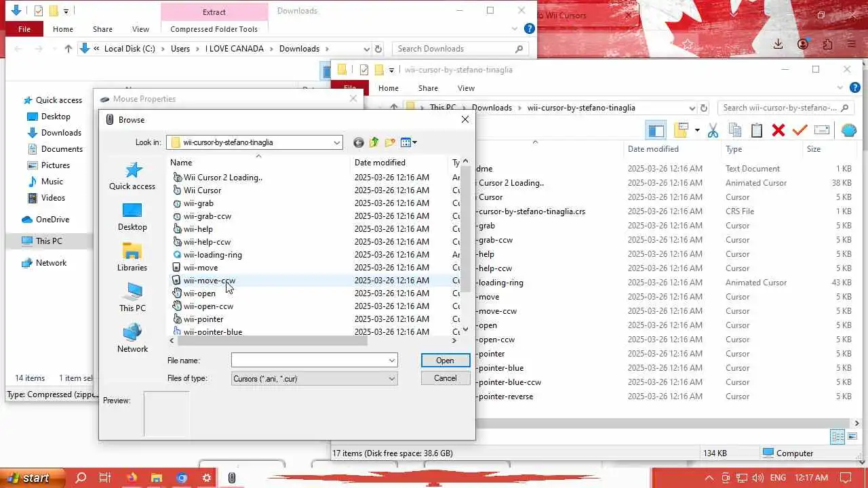868x488 pixels.
Task: Click Search wii-cursor-by-stefano field
Action: [x=785, y=108]
